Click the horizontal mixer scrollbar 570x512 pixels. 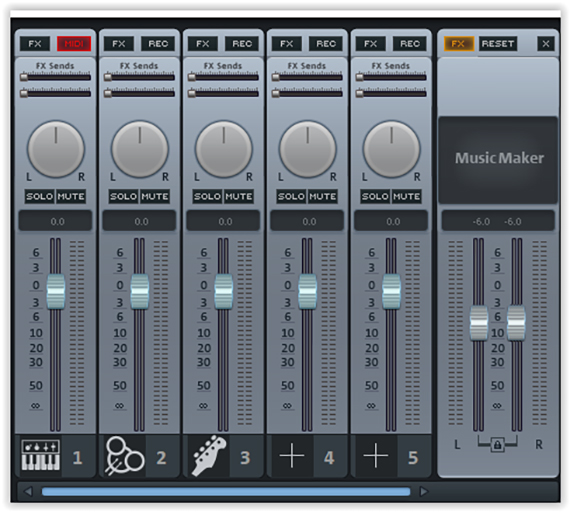[226, 492]
